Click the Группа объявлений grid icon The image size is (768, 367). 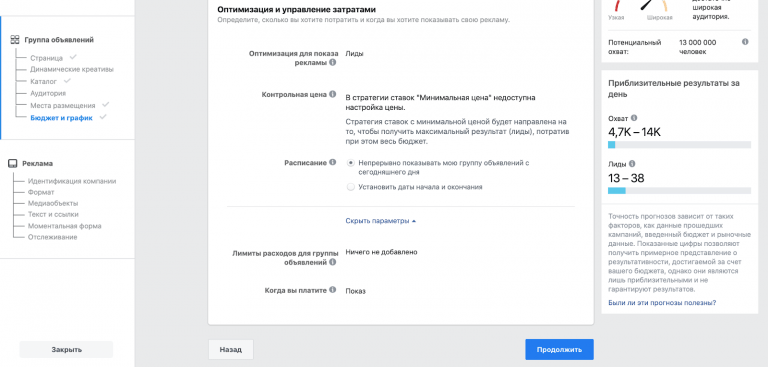click(x=15, y=40)
